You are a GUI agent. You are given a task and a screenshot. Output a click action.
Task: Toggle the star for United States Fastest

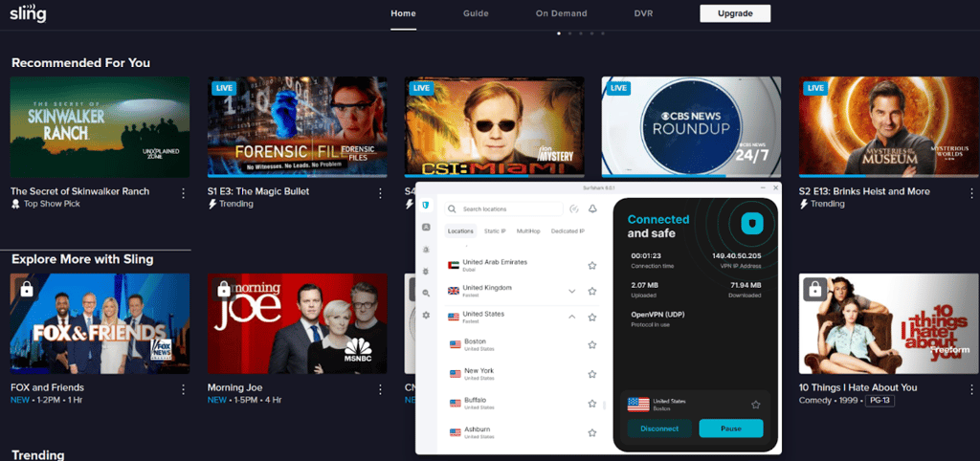(x=591, y=318)
